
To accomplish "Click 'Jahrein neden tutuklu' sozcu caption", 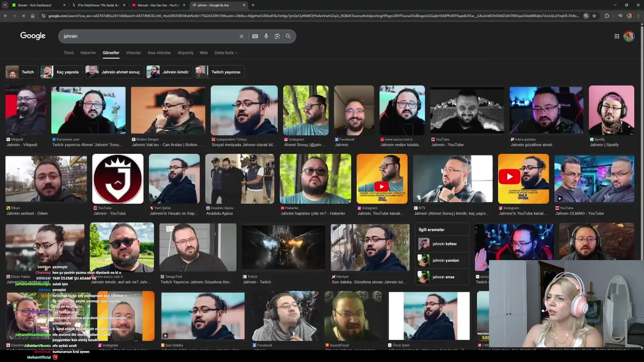I will (401, 145).
